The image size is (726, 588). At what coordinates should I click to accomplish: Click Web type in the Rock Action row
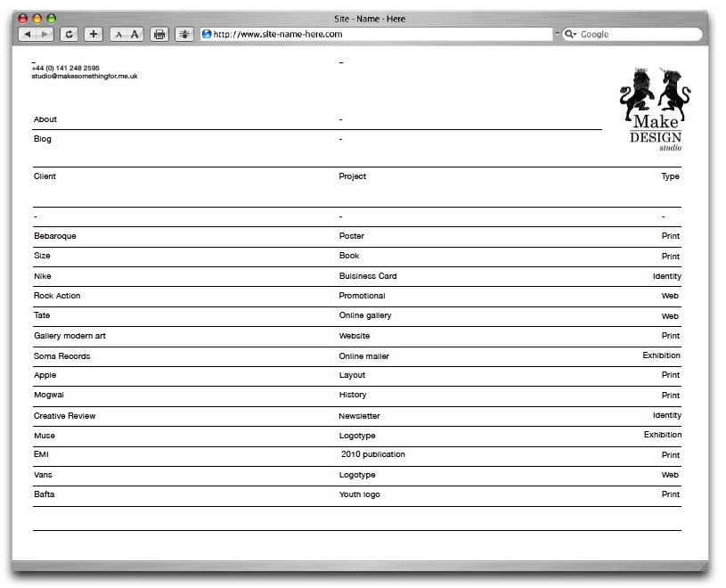tap(670, 296)
